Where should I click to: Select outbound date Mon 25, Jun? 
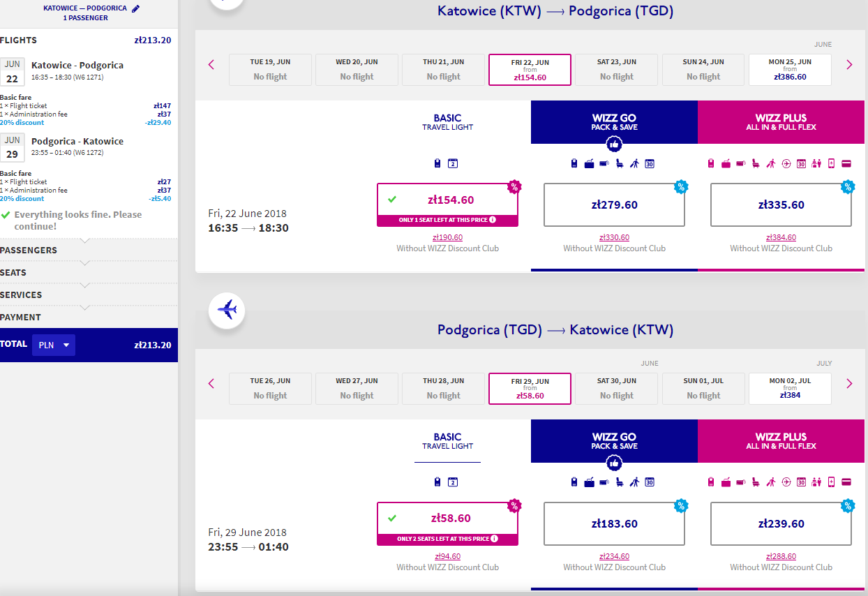[790, 70]
